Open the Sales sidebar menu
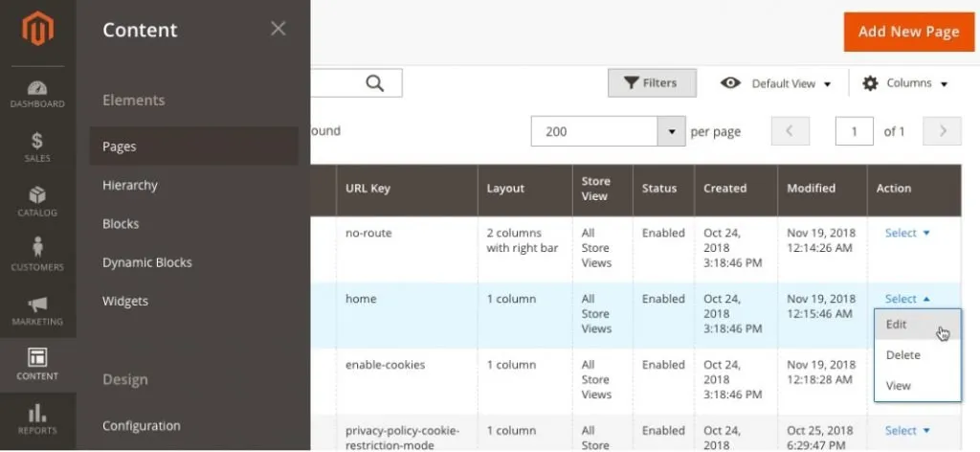The width and height of the screenshot is (980, 452). pyautogui.click(x=37, y=147)
